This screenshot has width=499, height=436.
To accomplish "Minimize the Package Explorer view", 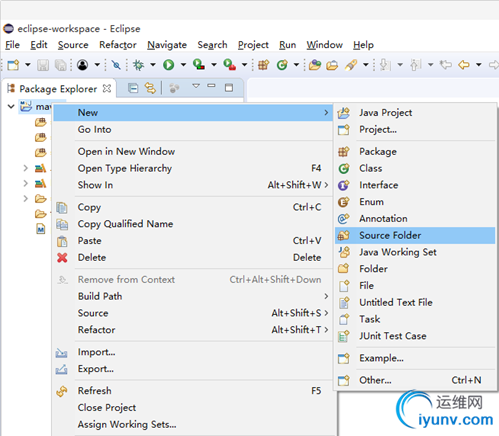I will point(211,86).
